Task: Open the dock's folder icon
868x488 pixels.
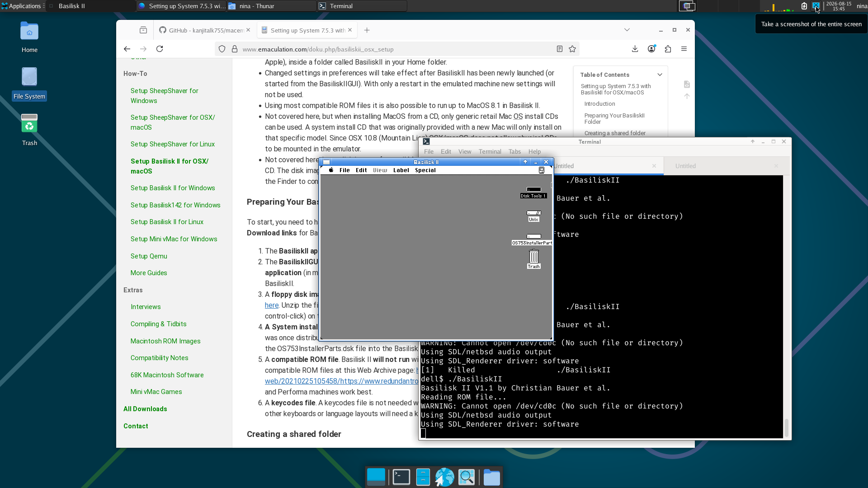Action: [x=491, y=477]
